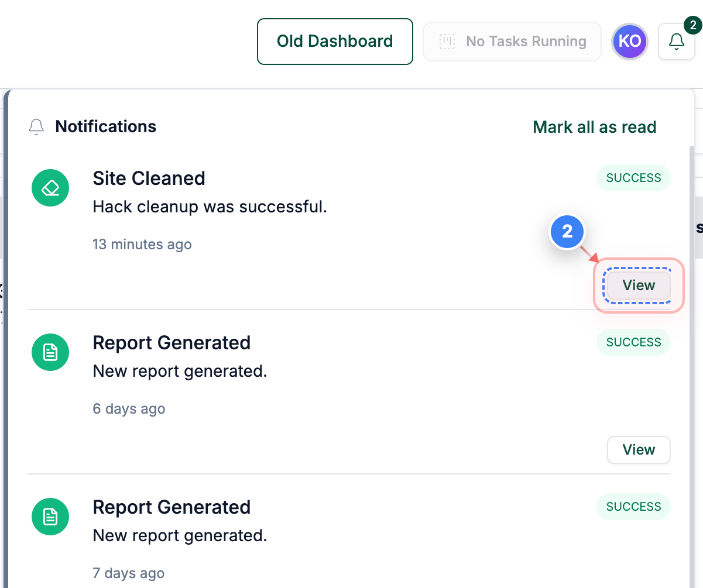View the report generated 6 days ago

[x=639, y=450]
